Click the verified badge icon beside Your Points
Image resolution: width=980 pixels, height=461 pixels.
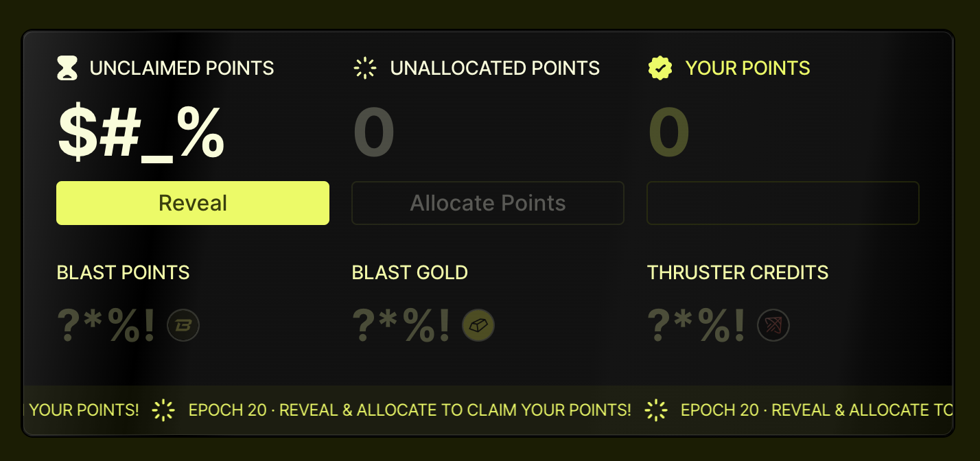(660, 69)
